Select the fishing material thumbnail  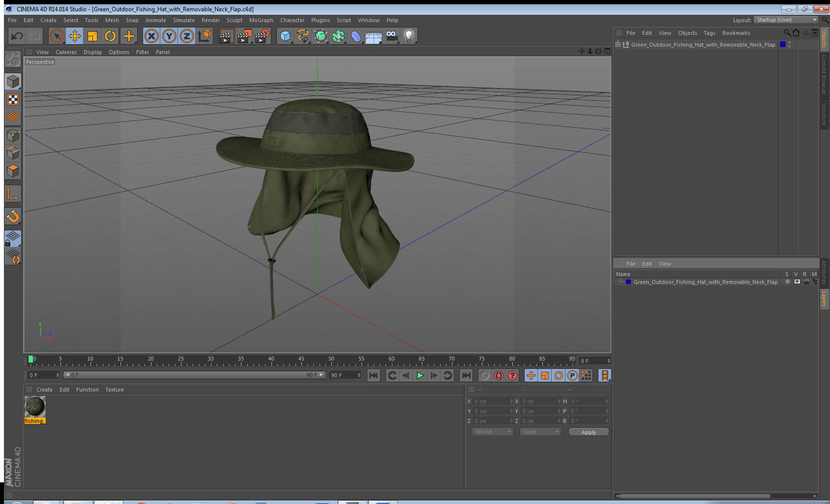(35, 407)
